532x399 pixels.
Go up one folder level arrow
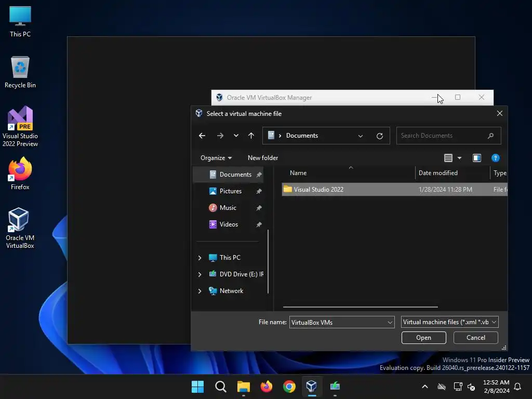[x=251, y=136]
